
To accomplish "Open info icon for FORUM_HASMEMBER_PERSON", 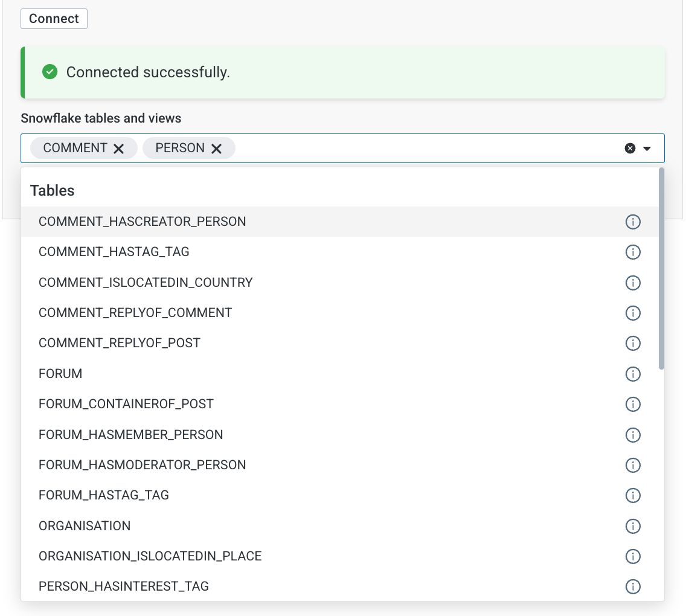I will click(632, 435).
